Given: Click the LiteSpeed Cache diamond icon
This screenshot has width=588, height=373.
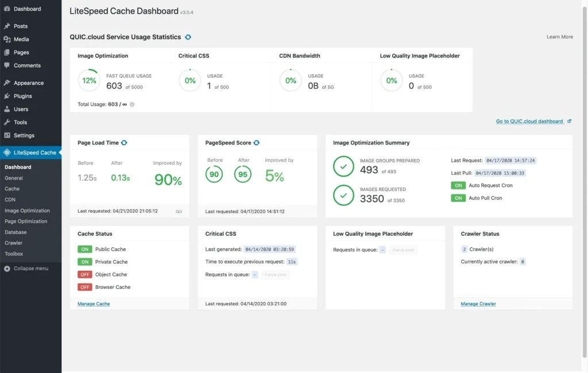Looking at the screenshot, I should coord(7,153).
